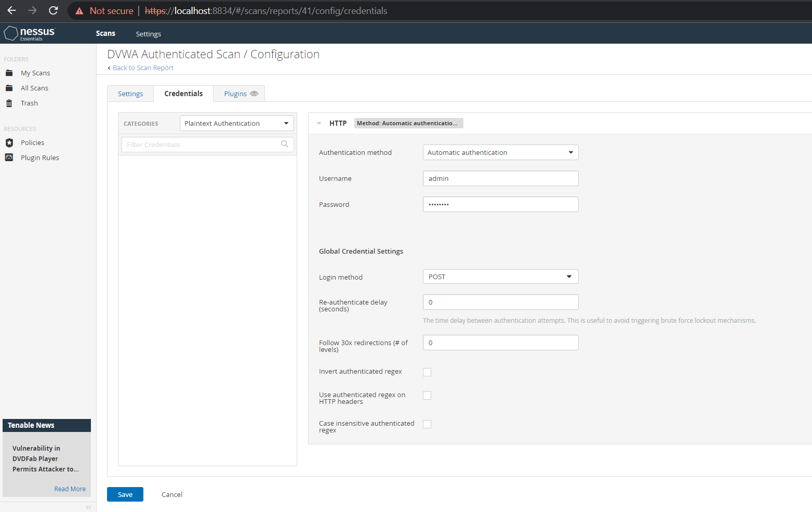
Task: Switch to the Settings tab
Action: [x=130, y=94]
